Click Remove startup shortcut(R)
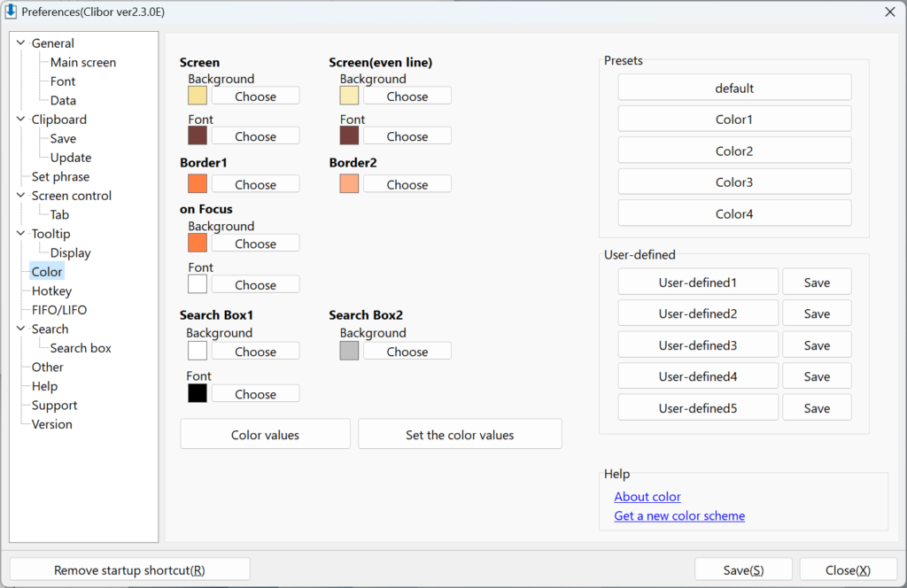This screenshot has width=907, height=588. pyautogui.click(x=129, y=570)
